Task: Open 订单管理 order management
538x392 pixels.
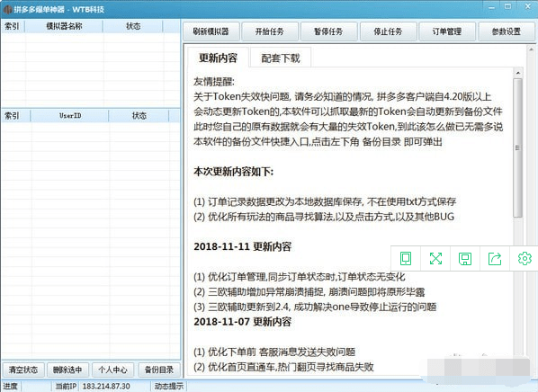Action: click(x=447, y=31)
